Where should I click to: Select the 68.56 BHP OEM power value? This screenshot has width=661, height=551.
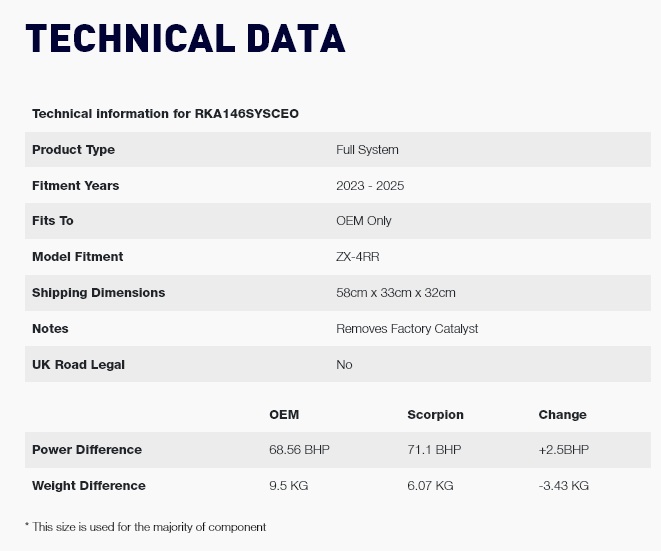pyautogui.click(x=299, y=450)
